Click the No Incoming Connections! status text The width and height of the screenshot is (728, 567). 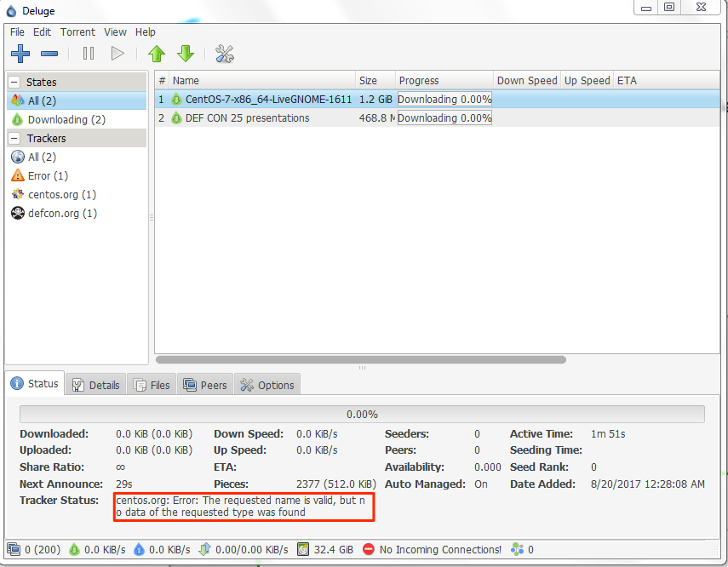tap(440, 550)
